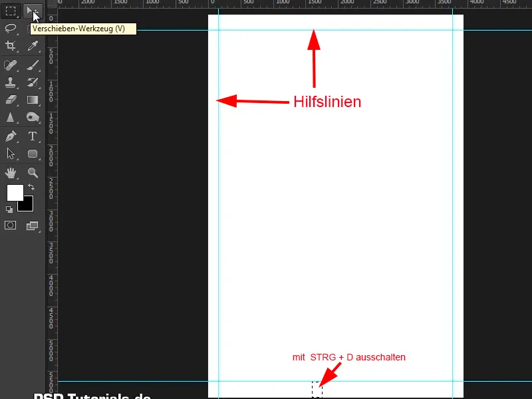Image resolution: width=532 pixels, height=399 pixels.
Task: Pick the Eyedropper tool
Action: [x=33, y=45]
